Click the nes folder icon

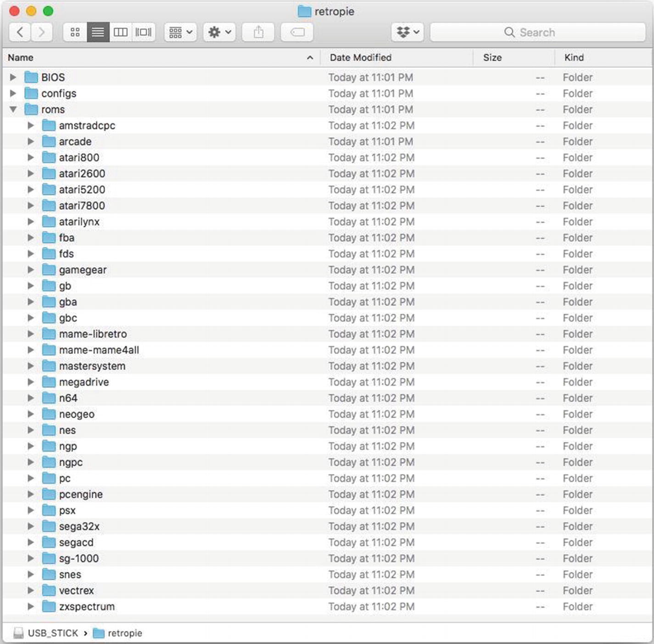(x=49, y=430)
